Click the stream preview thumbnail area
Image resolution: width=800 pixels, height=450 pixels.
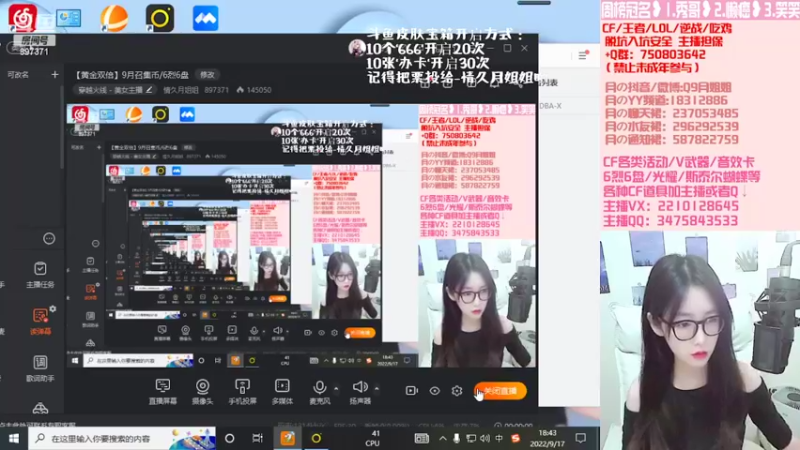pos(302,236)
